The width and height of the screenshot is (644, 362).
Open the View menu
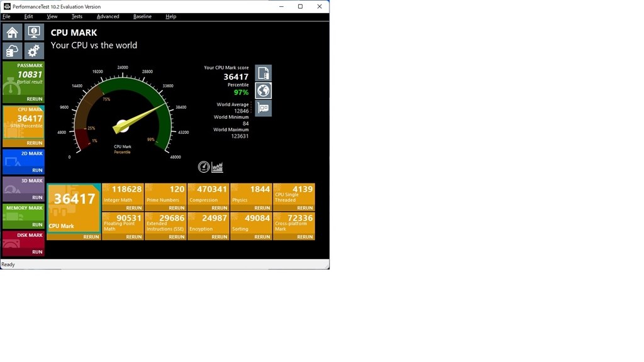pyautogui.click(x=52, y=16)
